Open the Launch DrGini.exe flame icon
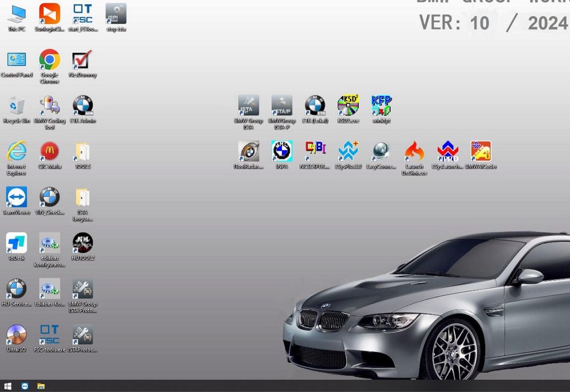The image size is (570, 392). coord(414,158)
